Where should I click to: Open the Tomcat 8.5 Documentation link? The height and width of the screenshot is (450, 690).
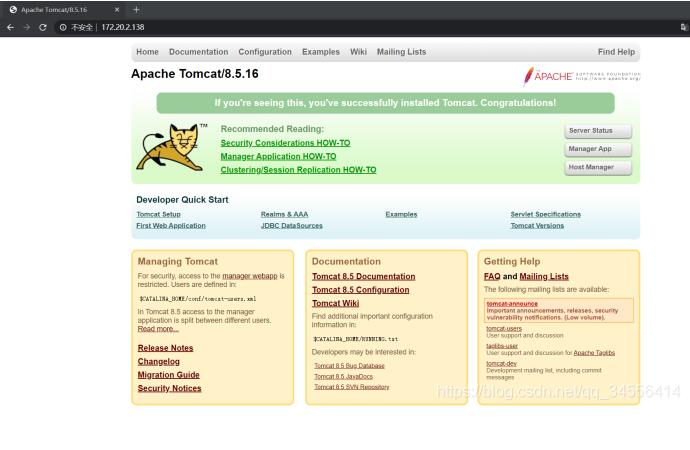point(363,276)
